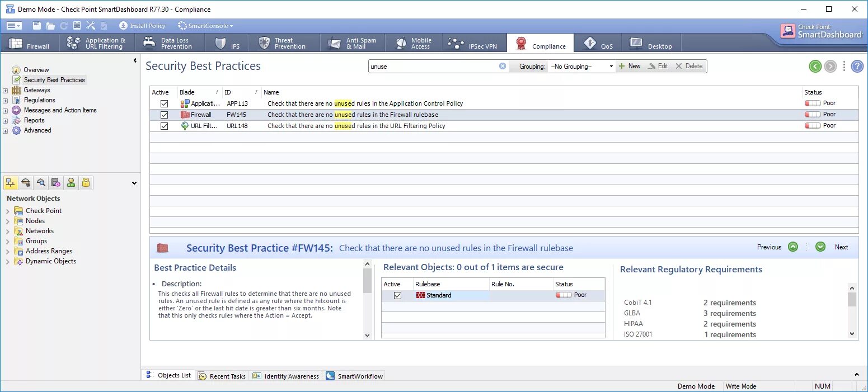Clear the search field with the X icon
868x392 pixels.
pos(503,66)
